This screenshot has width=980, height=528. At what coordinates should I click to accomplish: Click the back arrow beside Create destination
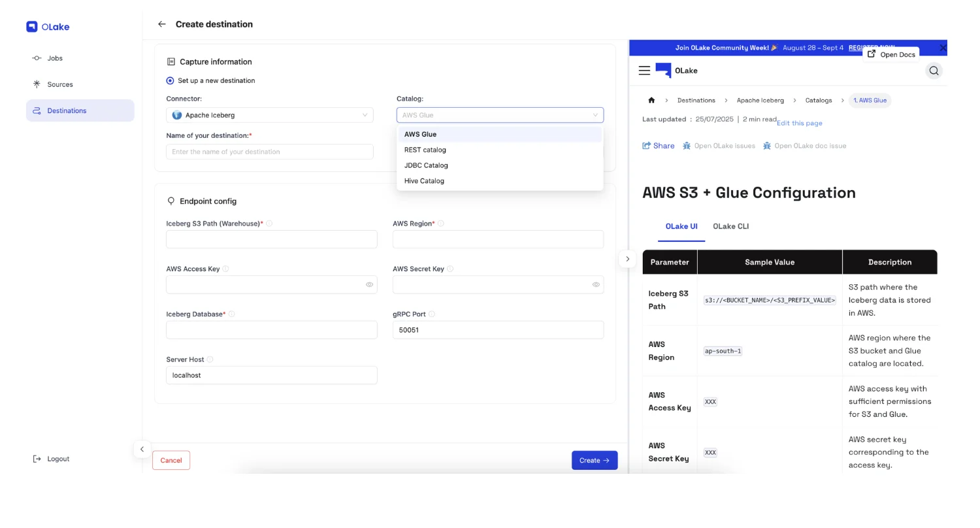point(162,24)
